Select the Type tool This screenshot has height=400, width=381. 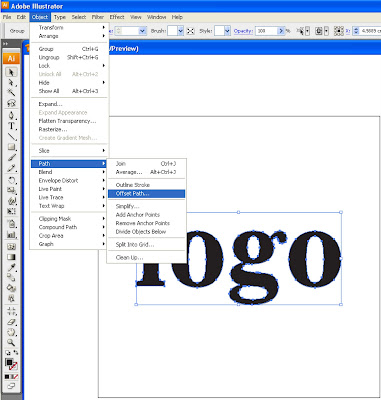(11, 126)
